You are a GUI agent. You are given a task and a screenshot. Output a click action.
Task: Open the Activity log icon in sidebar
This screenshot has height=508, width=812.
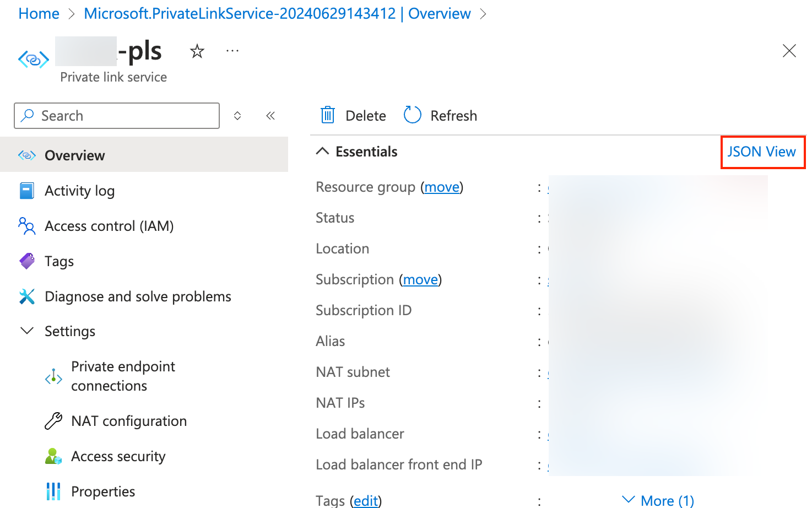click(26, 191)
